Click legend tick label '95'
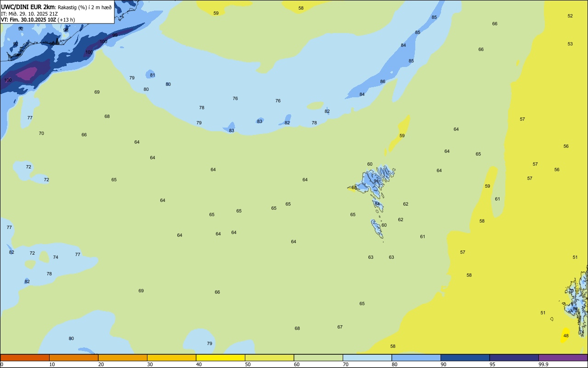This screenshot has width=588, height=368. [492, 364]
